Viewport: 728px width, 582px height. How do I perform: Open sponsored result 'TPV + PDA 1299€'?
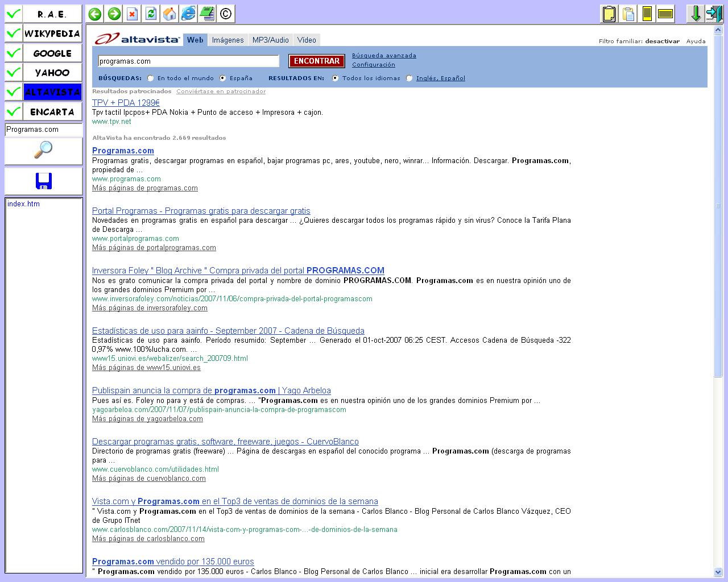[126, 103]
